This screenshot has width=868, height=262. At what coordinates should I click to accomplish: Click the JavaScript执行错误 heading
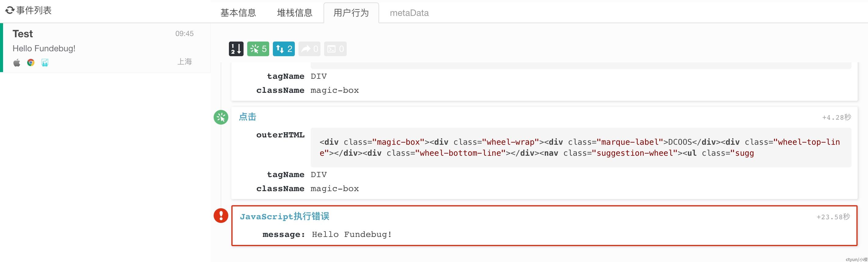pyautogui.click(x=285, y=217)
